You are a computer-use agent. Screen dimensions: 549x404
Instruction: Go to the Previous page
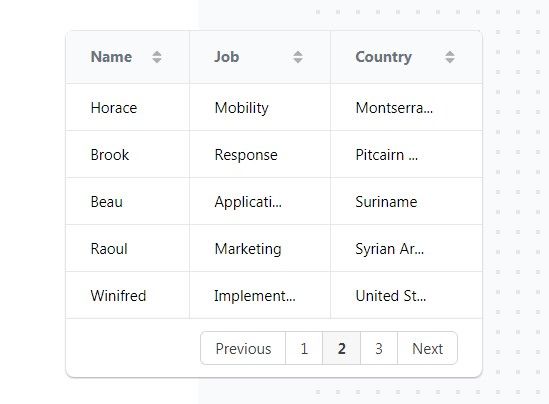pyautogui.click(x=243, y=348)
